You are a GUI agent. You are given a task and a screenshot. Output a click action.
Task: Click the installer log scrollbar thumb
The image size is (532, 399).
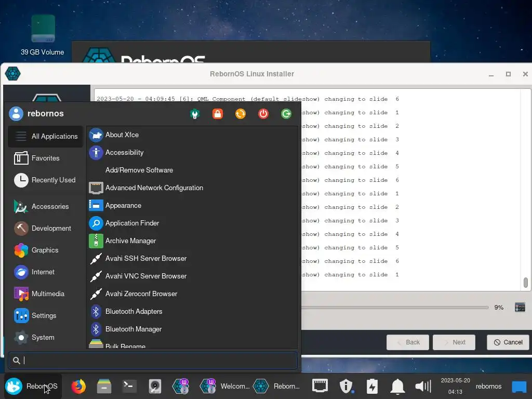click(x=526, y=282)
